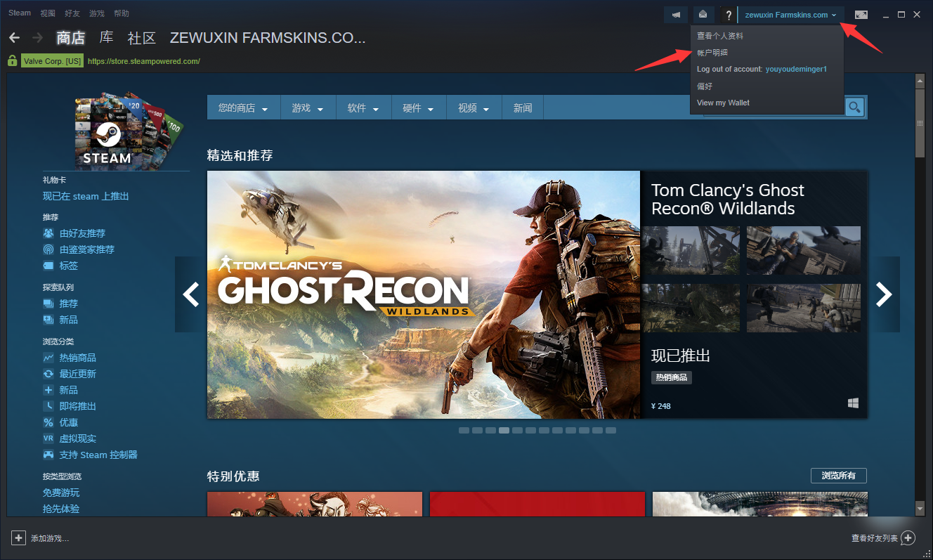
Task: Click the Valve Corp. [US] certificate badge
Action: click(53, 61)
